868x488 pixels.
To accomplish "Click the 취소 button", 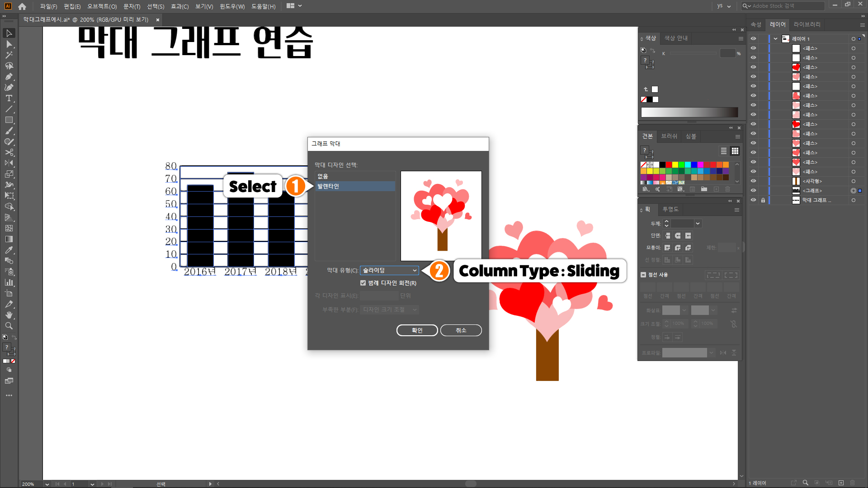I will pos(461,330).
